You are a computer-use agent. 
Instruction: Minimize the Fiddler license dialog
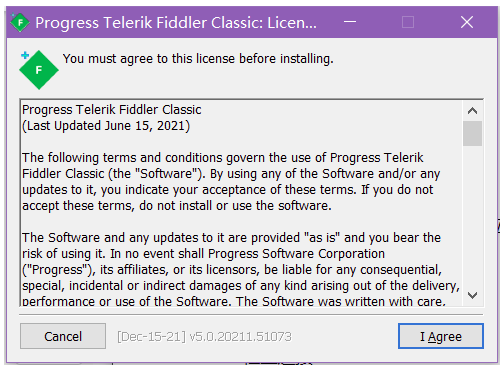coord(350,22)
